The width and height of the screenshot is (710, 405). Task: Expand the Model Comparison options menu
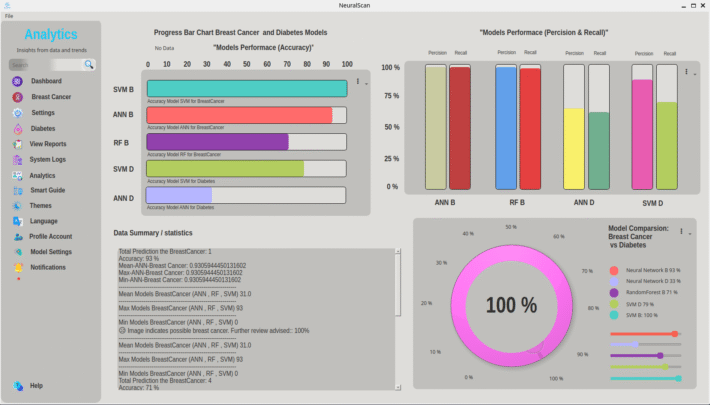(682, 231)
